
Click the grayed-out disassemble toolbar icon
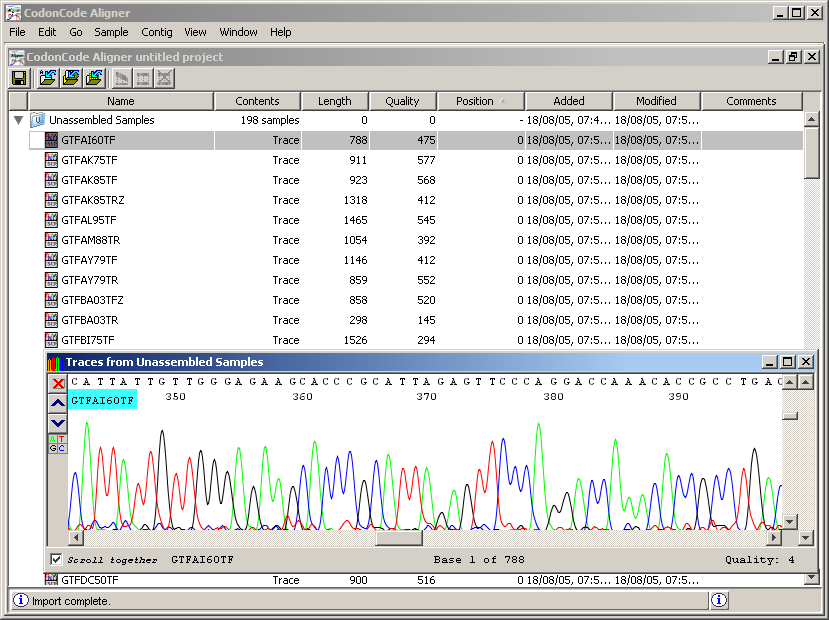[165, 78]
